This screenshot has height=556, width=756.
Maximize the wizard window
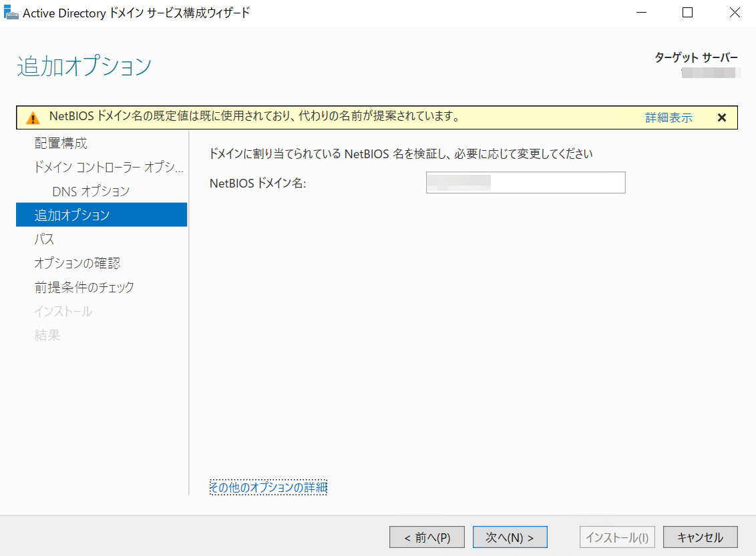point(687,13)
